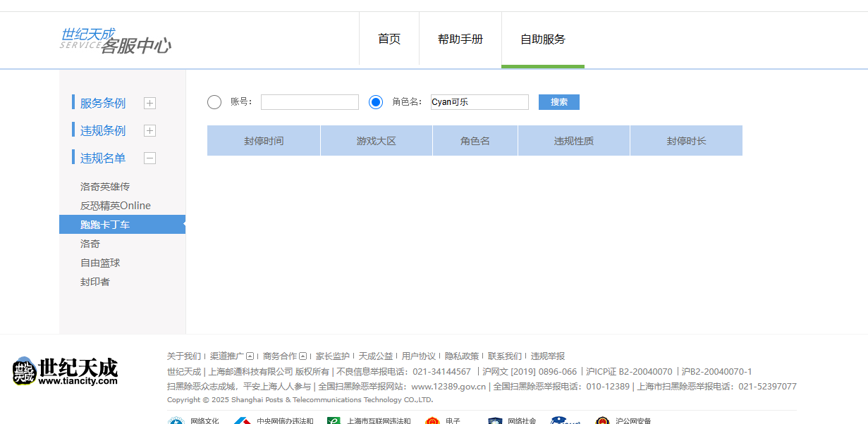Click the 沪B2-20040070-1 license text
Viewport: 868px width, 424px height.
click(x=716, y=372)
